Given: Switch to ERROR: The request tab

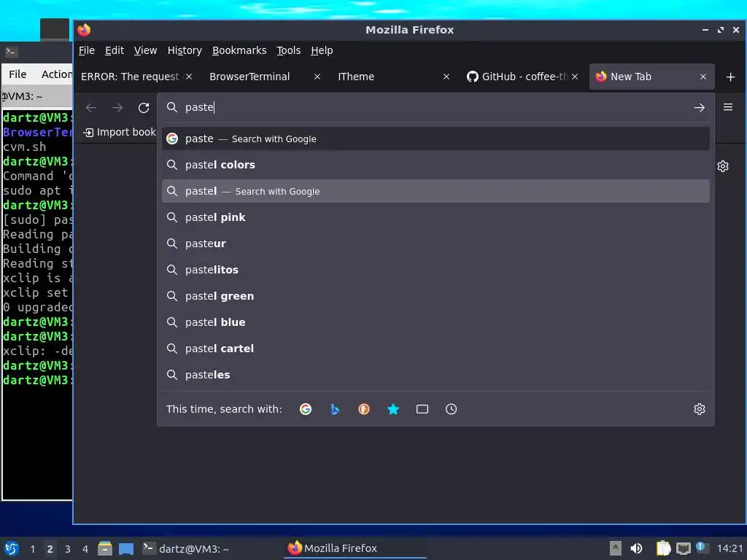Looking at the screenshot, I should 130,77.
